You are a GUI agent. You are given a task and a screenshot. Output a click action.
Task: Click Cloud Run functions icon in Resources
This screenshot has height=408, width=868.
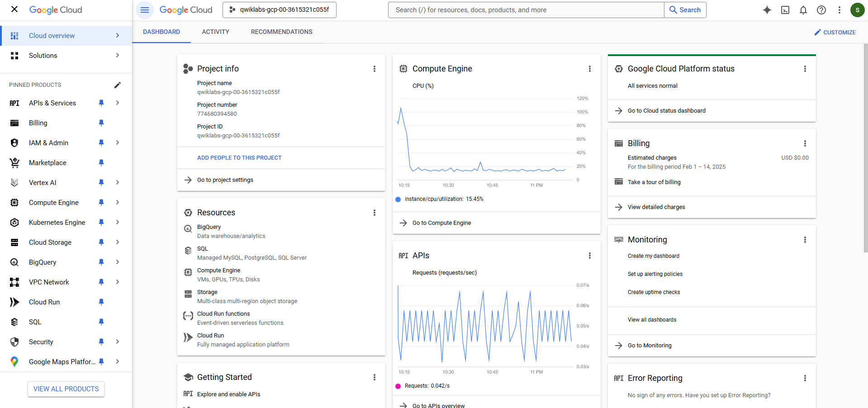[188, 316]
